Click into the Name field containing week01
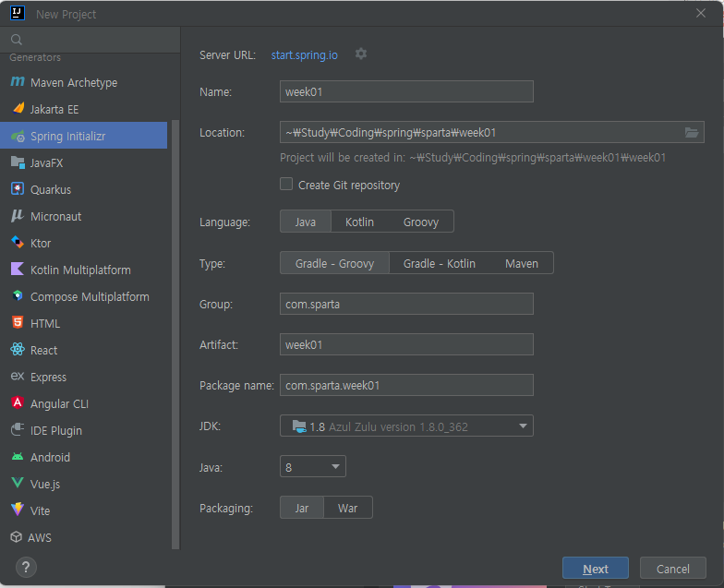 (406, 92)
